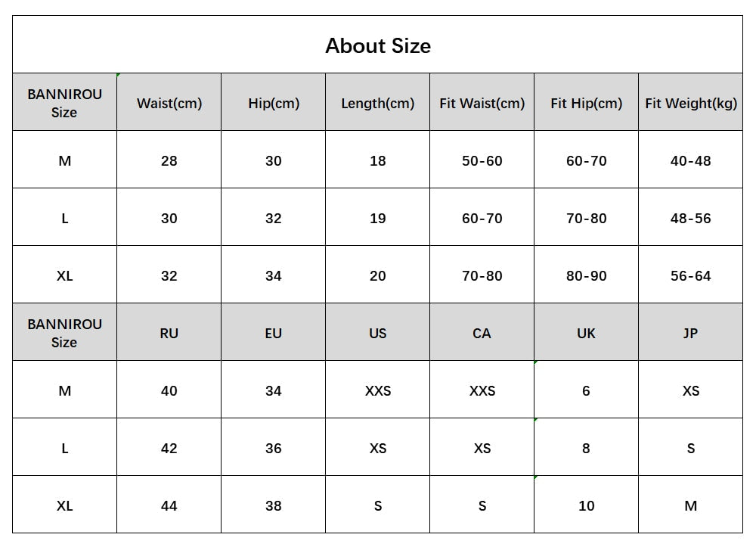Click the About Size title
Image resolution: width=756 pixels, height=550 pixels.
(x=378, y=46)
